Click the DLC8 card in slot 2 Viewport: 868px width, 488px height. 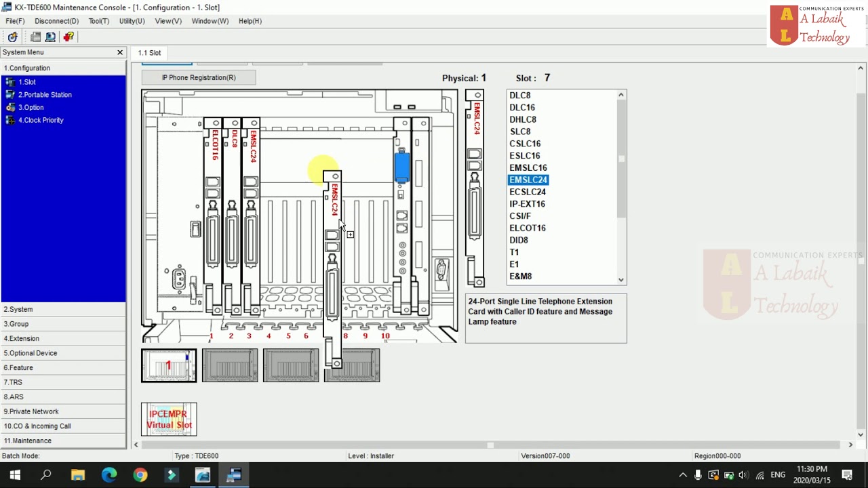[232, 217]
